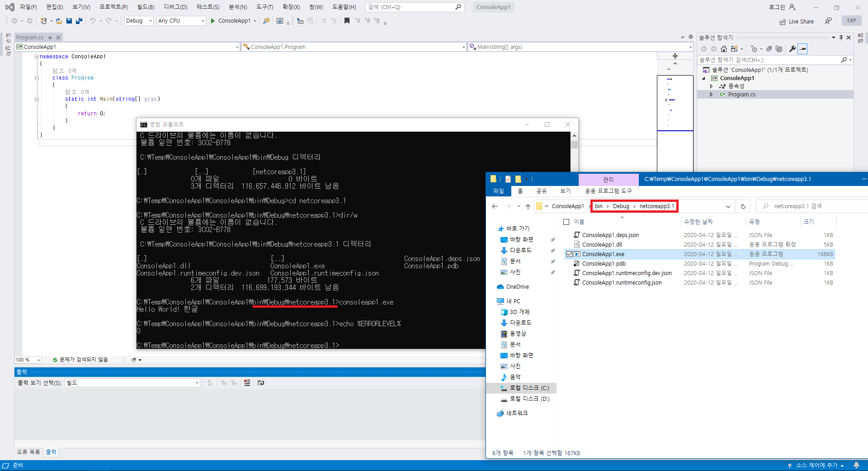Screen dimensions: 868x471
Task: Tick the select-all checkbox beside 이름 header
Action: pos(566,222)
